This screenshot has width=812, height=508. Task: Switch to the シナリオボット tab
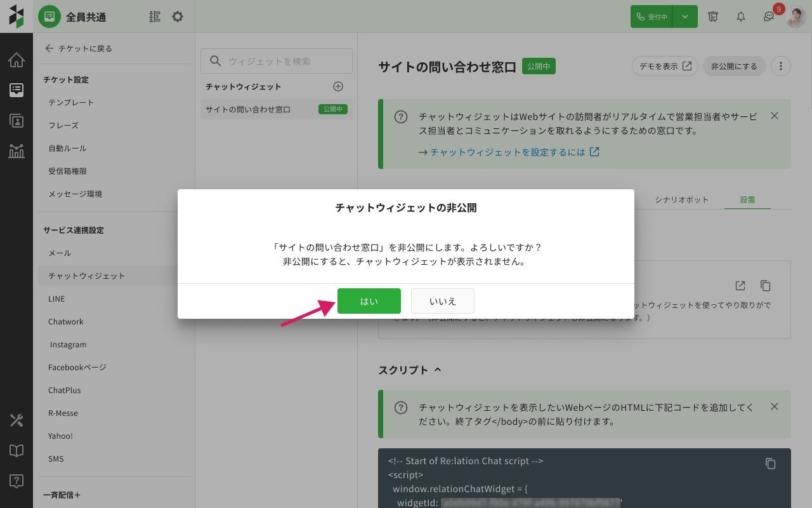(x=681, y=199)
